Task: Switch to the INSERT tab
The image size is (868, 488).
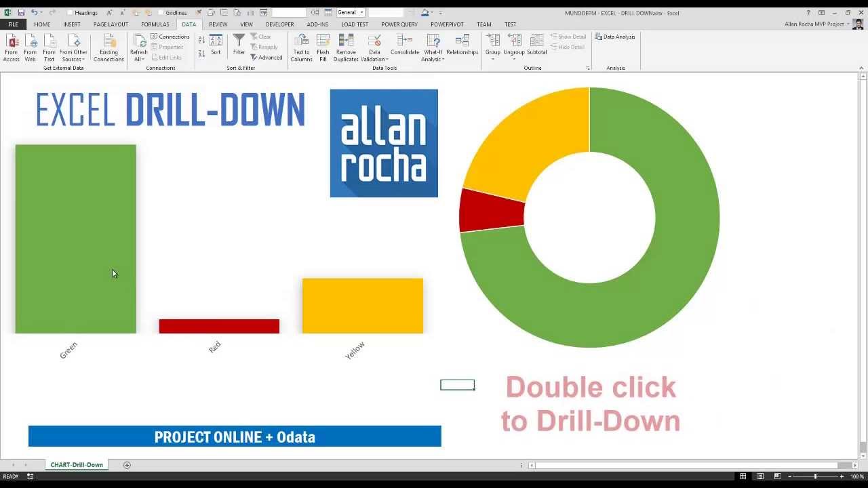Action: point(72,24)
